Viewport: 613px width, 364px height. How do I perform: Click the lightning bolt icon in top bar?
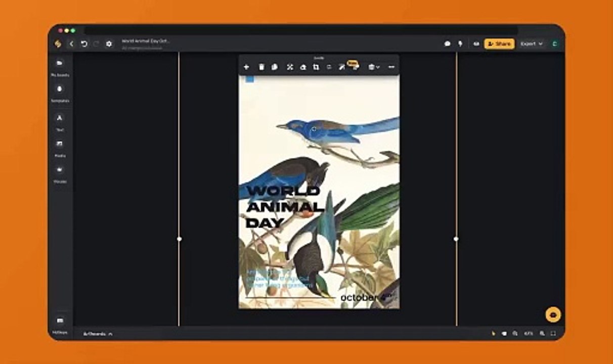460,44
